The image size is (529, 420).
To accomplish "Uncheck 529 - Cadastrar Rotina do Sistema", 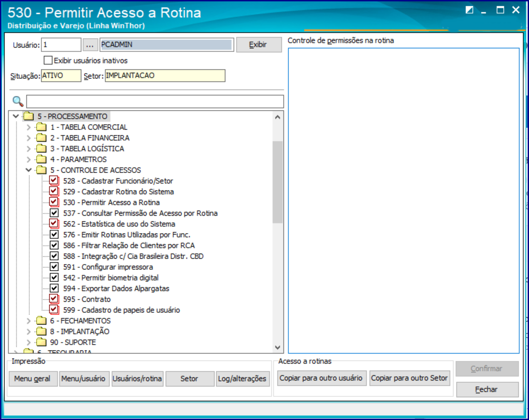I will 54,191.
